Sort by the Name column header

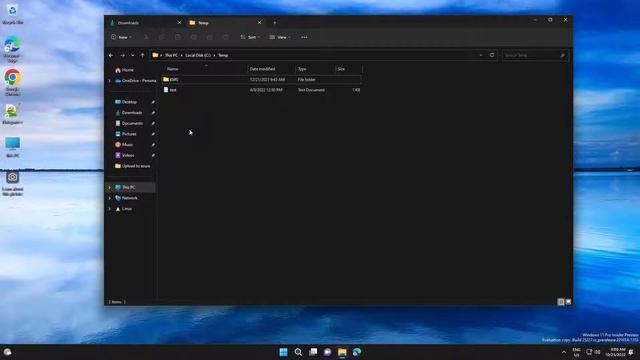click(205, 69)
